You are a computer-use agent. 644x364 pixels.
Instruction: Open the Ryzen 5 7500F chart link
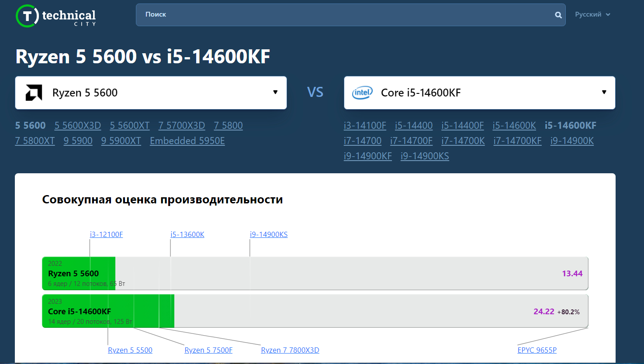(208, 350)
